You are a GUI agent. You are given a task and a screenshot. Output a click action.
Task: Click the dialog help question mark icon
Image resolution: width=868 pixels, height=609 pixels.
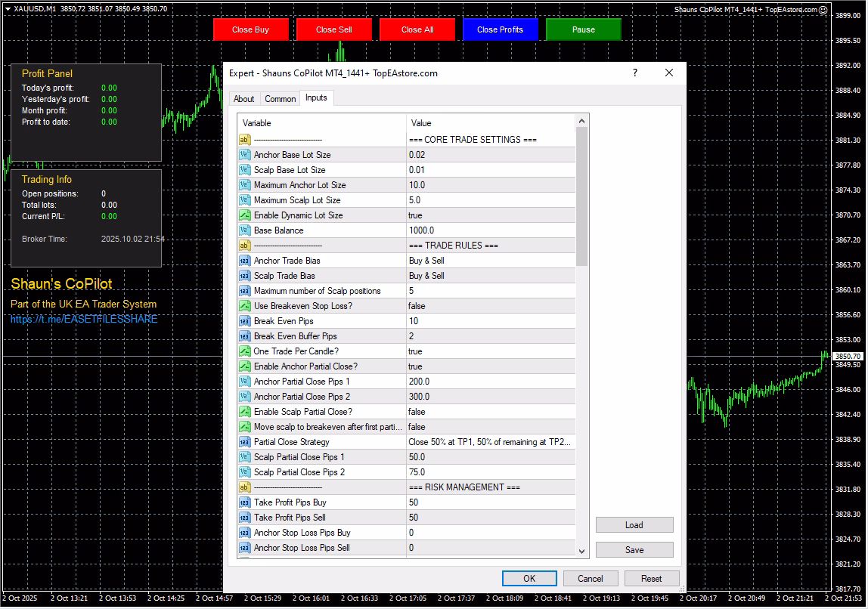pyautogui.click(x=635, y=73)
